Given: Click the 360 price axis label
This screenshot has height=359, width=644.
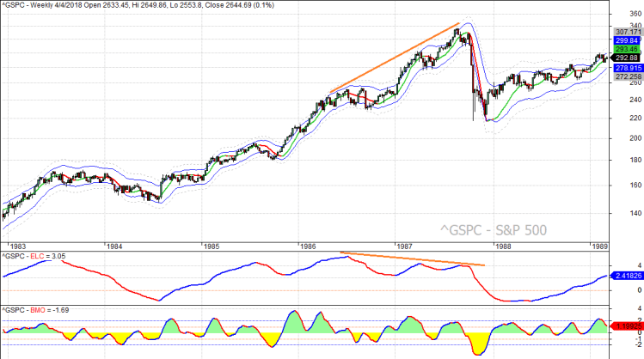Looking at the screenshot, I should click(x=635, y=14).
